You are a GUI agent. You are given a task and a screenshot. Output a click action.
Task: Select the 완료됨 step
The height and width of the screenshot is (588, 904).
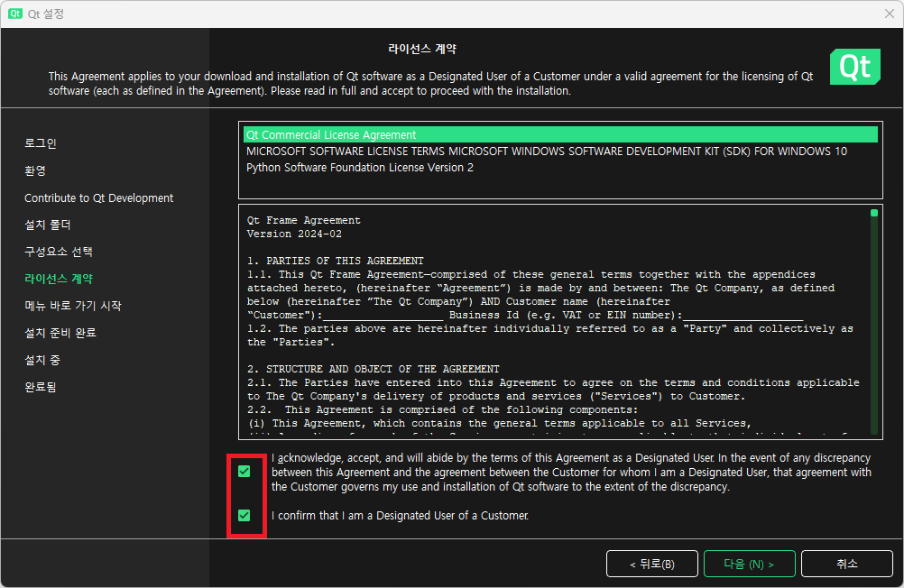41,387
